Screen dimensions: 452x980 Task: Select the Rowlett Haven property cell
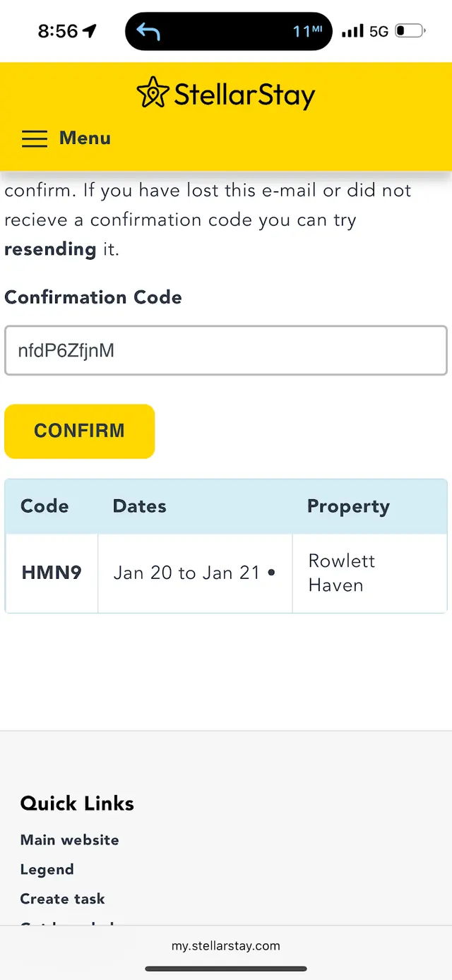click(369, 573)
